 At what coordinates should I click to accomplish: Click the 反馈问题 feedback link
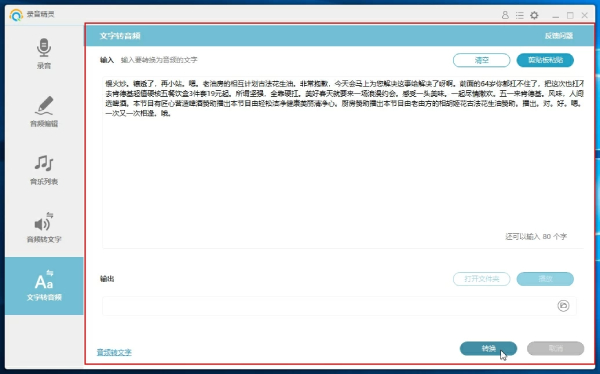coord(559,36)
